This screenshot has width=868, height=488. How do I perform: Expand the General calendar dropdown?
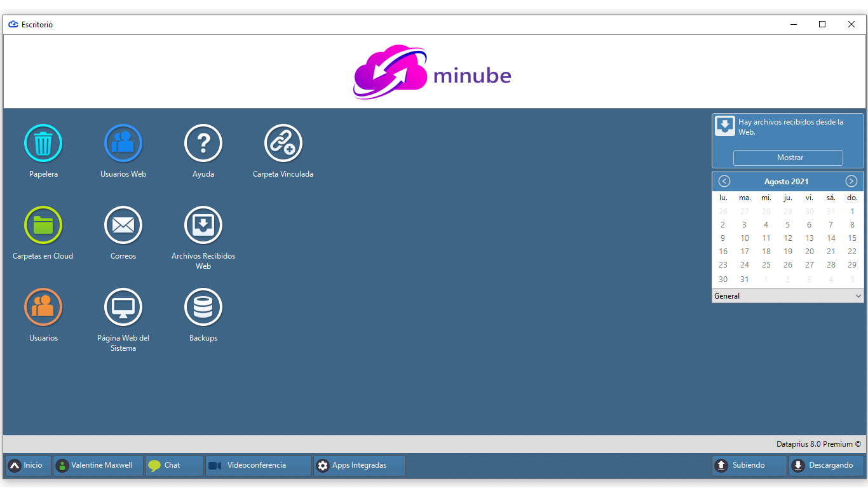[788, 296]
